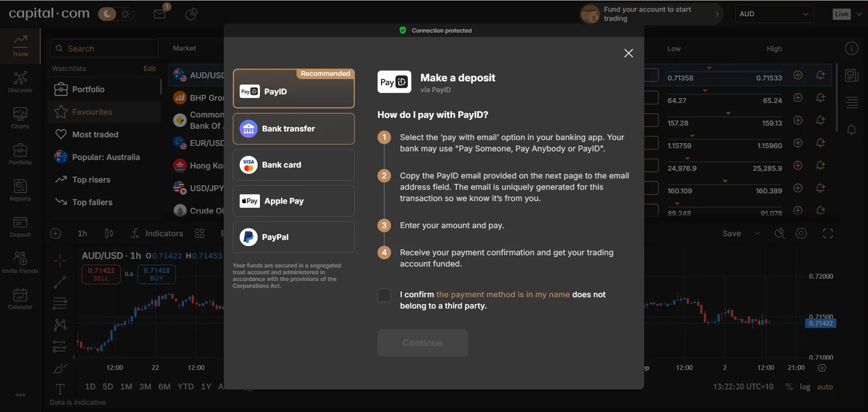Open the alerts bell on right edge
The width and height of the screenshot is (868, 412).
852,130
